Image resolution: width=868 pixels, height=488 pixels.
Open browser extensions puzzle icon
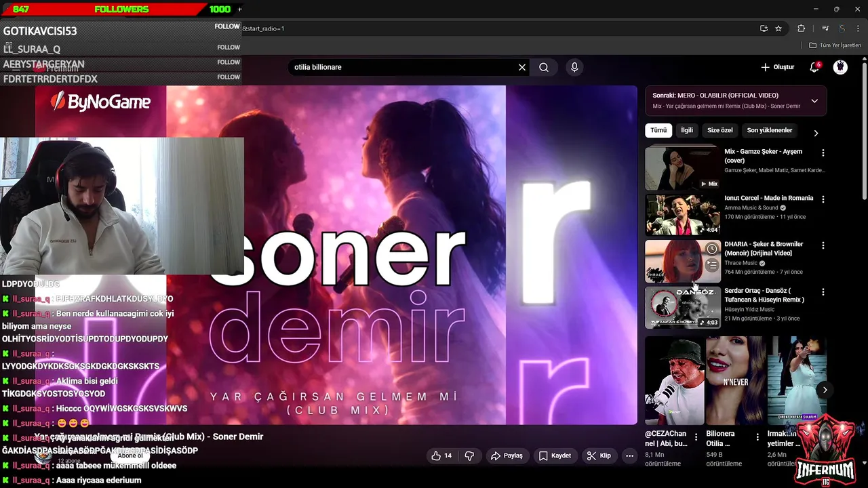(802, 28)
